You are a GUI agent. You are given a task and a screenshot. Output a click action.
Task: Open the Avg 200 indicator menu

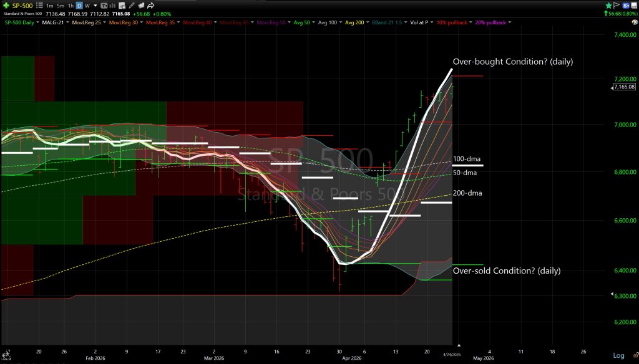point(368,22)
